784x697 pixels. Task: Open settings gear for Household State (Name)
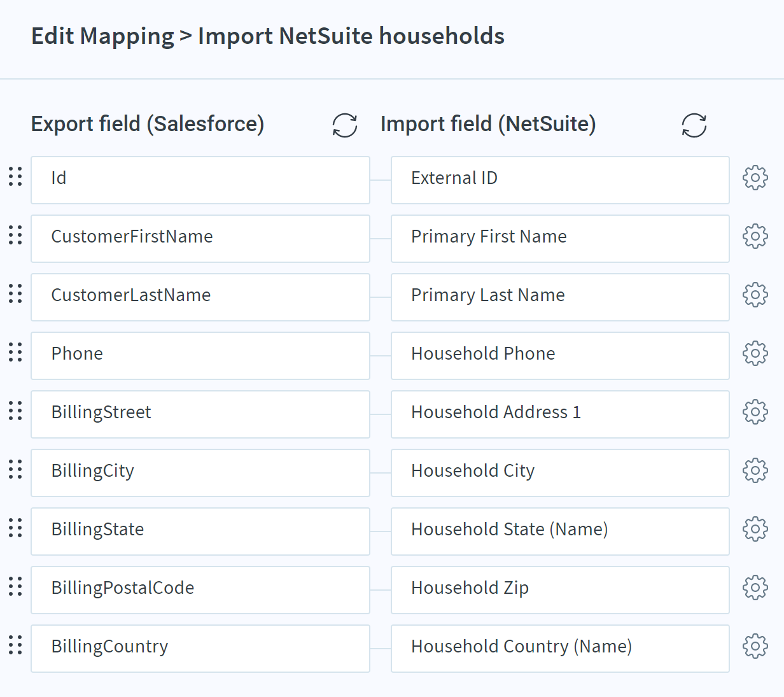[x=755, y=529]
